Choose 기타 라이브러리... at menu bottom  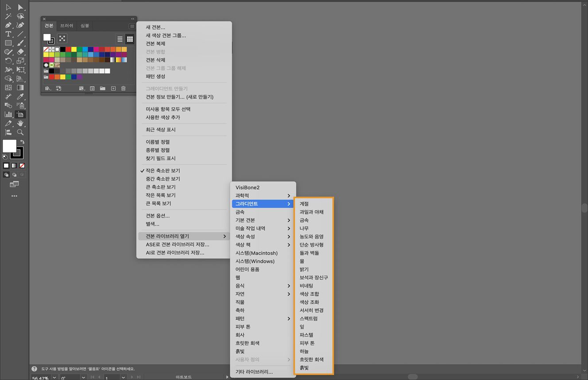[263, 372]
